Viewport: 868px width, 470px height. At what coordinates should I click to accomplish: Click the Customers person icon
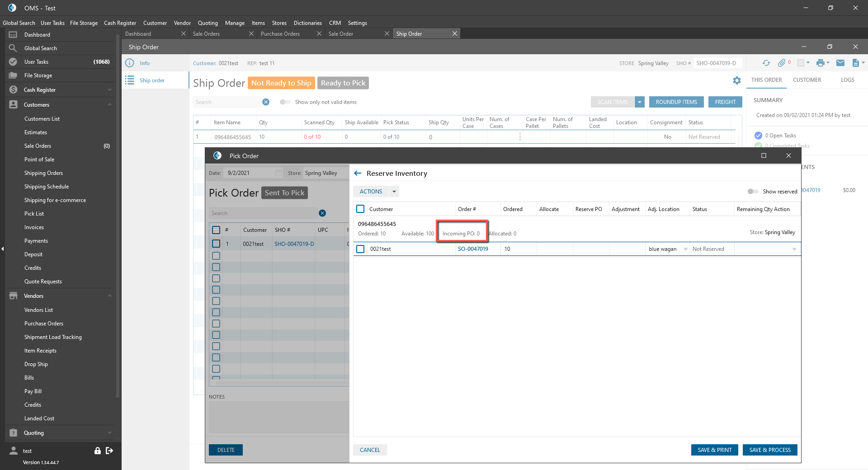tap(13, 105)
